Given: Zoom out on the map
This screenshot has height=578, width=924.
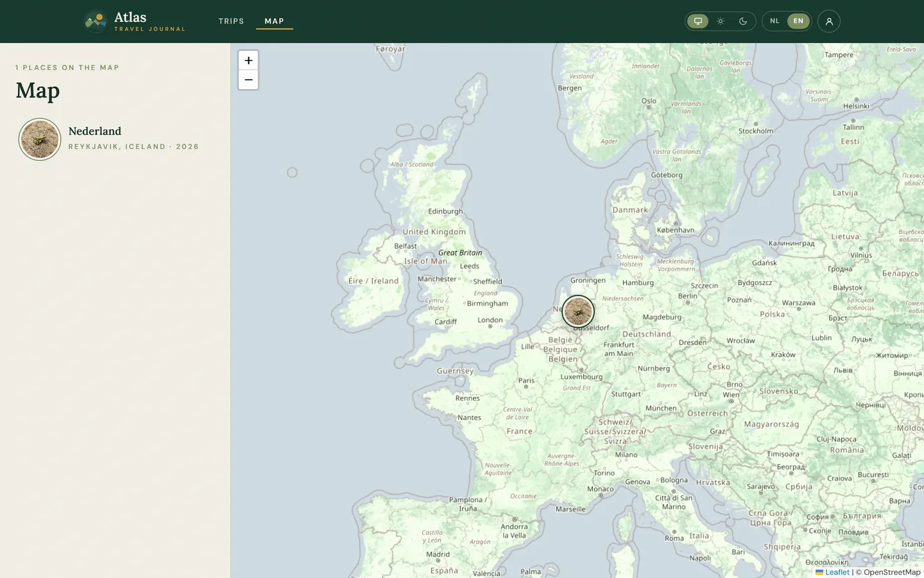Looking at the screenshot, I should (248, 80).
